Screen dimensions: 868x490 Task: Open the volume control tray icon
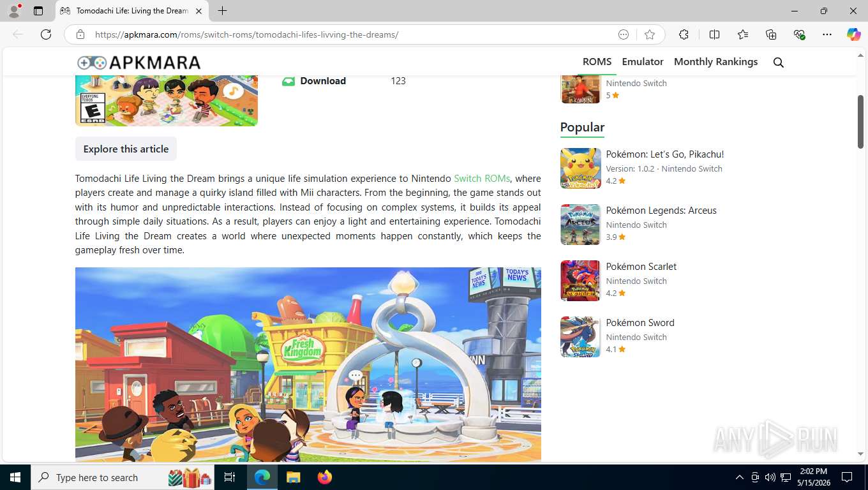[770, 477]
